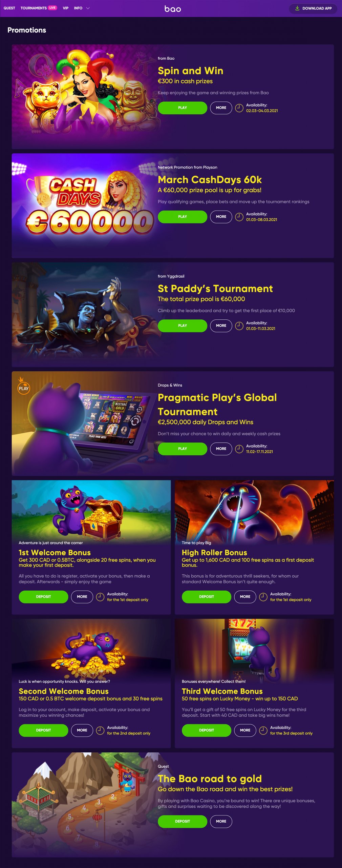This screenshot has height=868, width=342.
Task: Play the Spin and Win promotion
Action: pos(183,108)
